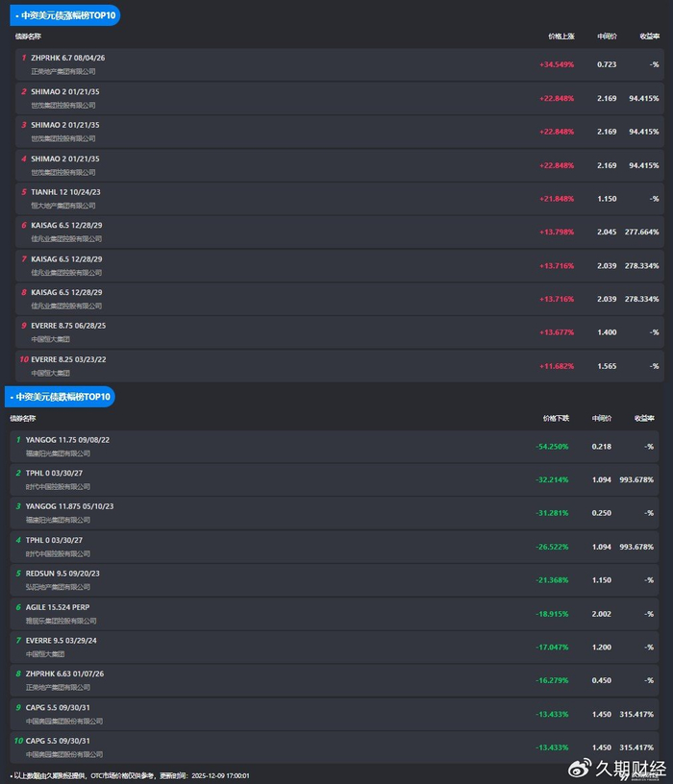Viewport: 673px width, 784px height.
Task: Click the Weibo logo icon
Action: point(580,768)
